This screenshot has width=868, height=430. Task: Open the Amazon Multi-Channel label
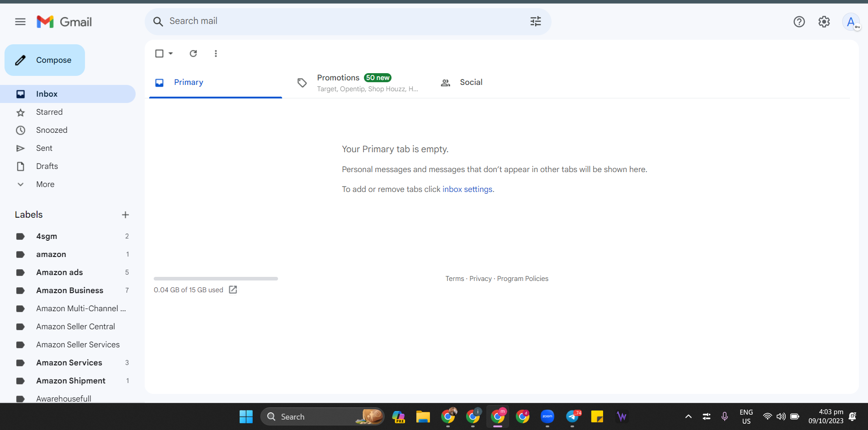(68, 308)
